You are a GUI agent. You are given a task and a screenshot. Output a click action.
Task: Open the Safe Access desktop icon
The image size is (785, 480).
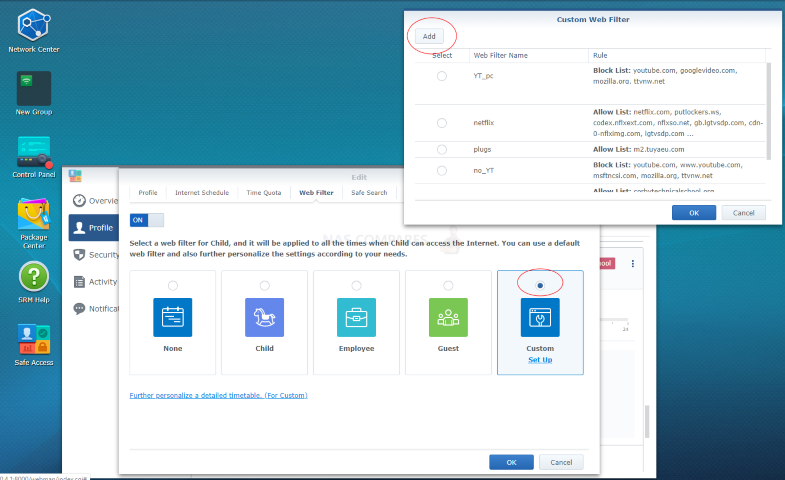pyautogui.click(x=34, y=339)
